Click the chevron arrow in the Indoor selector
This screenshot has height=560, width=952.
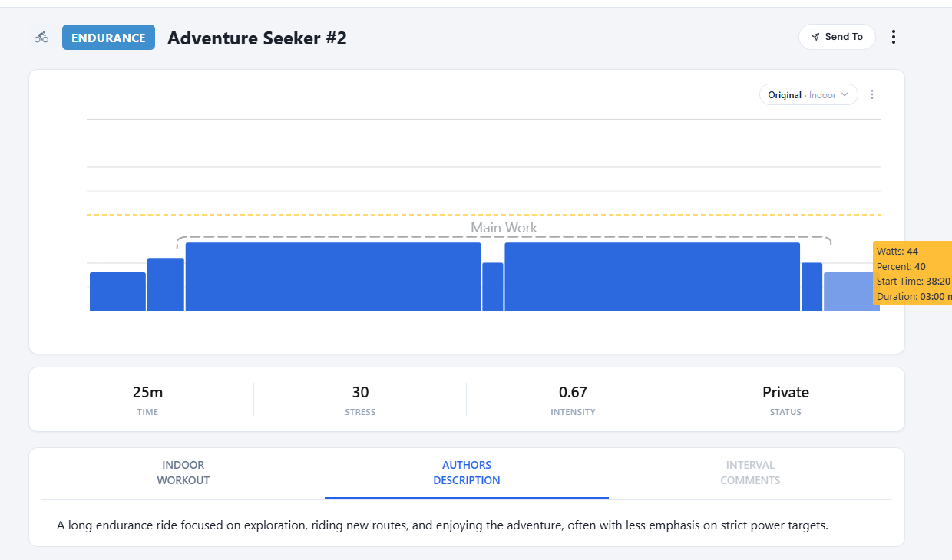[845, 94]
